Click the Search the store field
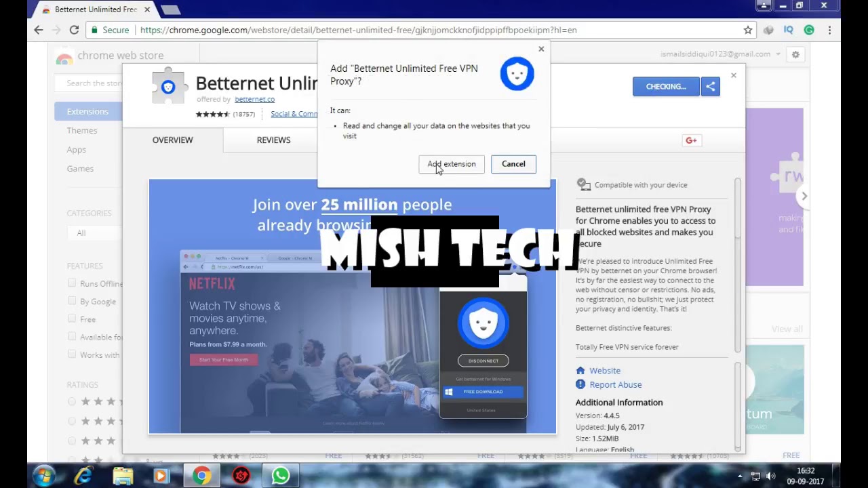The image size is (868, 488). [89, 83]
